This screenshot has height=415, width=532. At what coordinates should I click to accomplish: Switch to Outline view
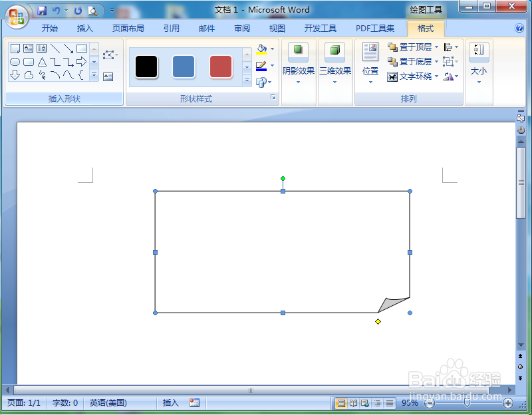click(377, 403)
